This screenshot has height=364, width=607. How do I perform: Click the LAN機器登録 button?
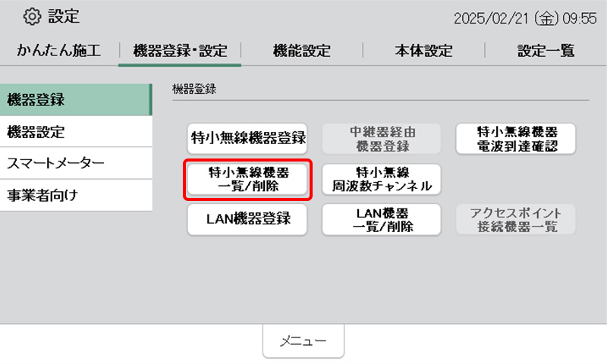(x=247, y=219)
